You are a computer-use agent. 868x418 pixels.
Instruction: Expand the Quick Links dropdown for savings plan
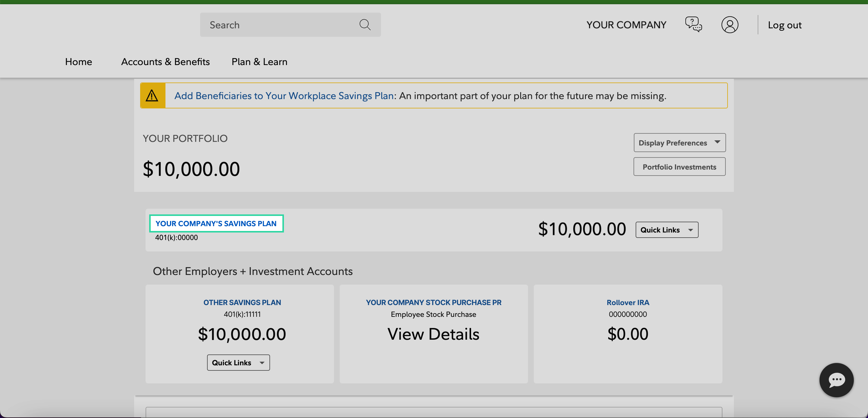pos(666,229)
